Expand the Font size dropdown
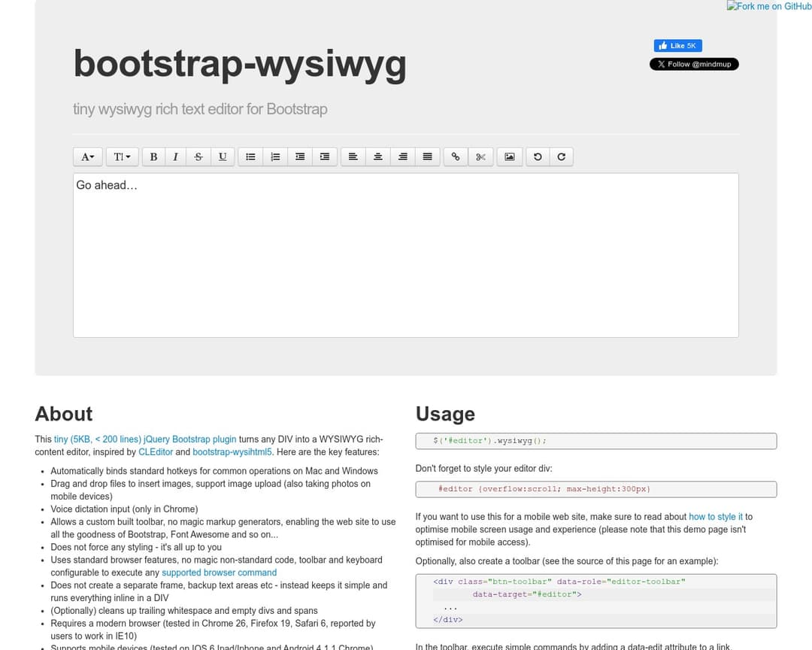This screenshot has width=812, height=650. pos(122,156)
